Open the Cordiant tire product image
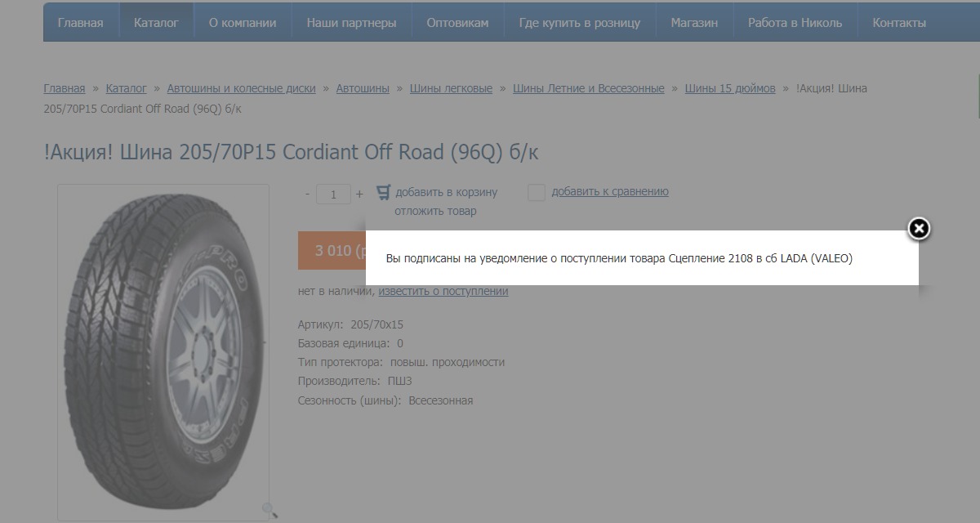Image resolution: width=980 pixels, height=523 pixels. coord(163,352)
